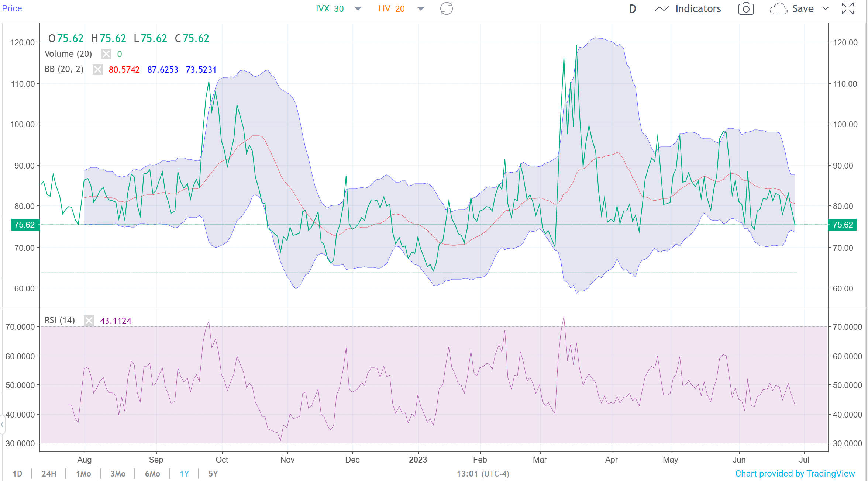Click the Oct date axis label
This screenshot has width=868, height=481.
pos(222,460)
